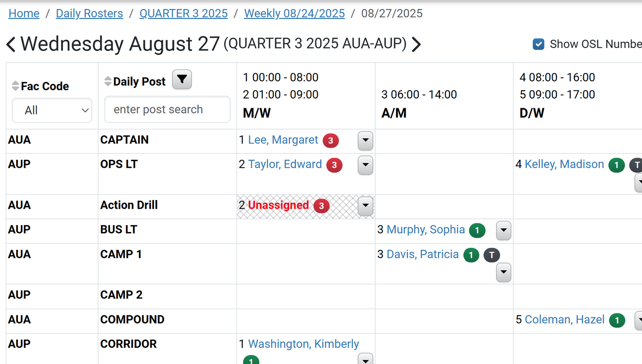
Task: Open the Fac Code All dropdown
Action: coord(52,111)
